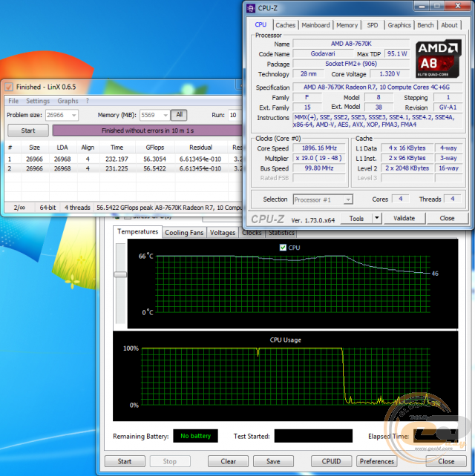
Task: Click the Core Voltage value 1.320 V
Action: pyautogui.click(x=390, y=73)
